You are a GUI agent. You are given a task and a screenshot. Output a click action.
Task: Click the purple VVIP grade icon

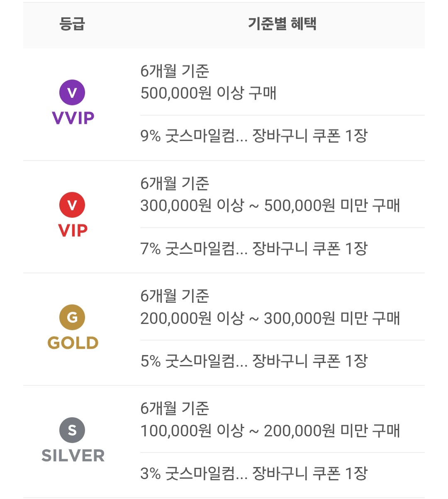pyautogui.click(x=72, y=92)
